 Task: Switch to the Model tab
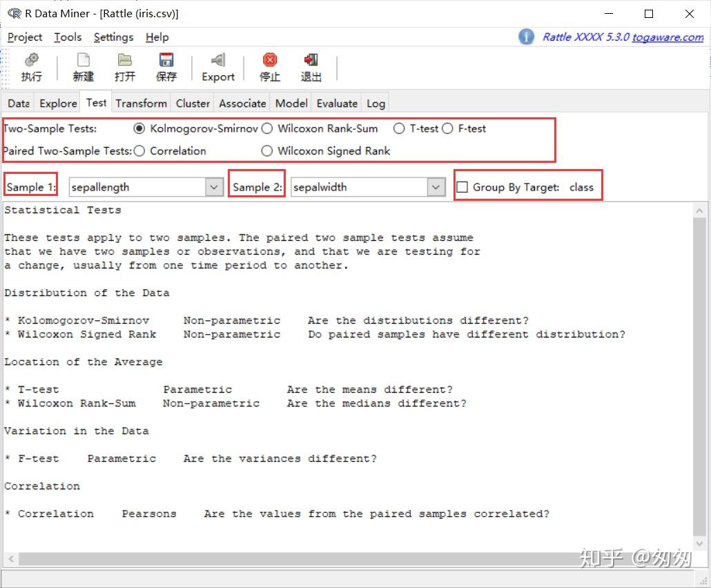click(x=291, y=104)
